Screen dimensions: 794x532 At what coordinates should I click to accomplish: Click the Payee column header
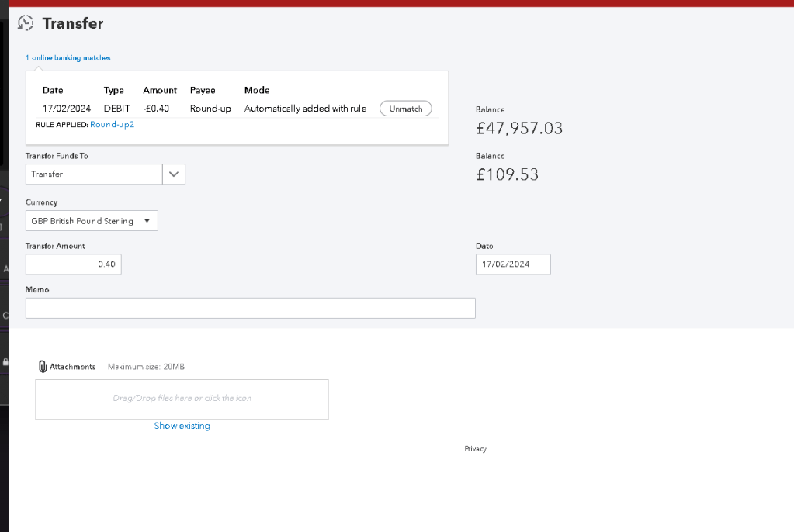tap(203, 90)
